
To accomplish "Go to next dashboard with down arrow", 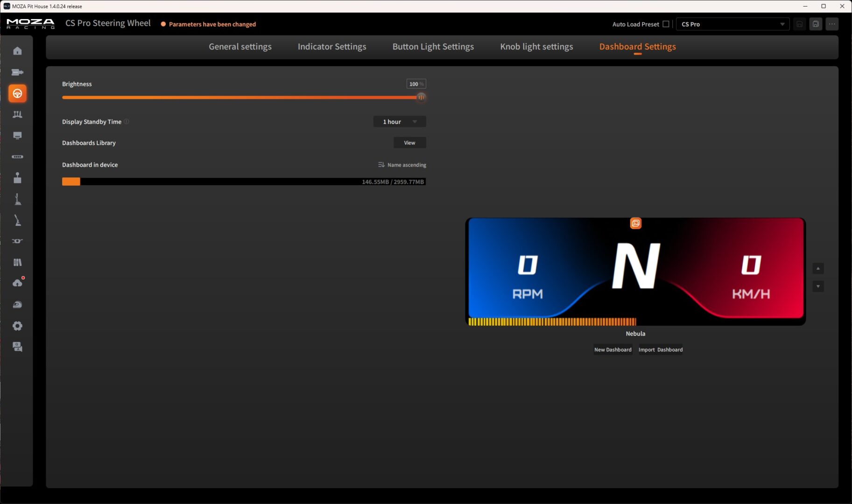I will (x=818, y=286).
